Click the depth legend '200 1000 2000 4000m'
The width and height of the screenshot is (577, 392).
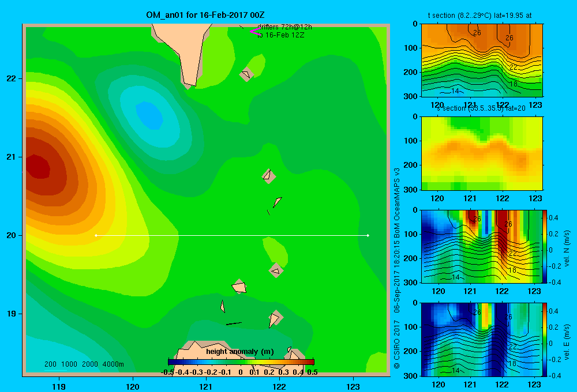pos(84,364)
